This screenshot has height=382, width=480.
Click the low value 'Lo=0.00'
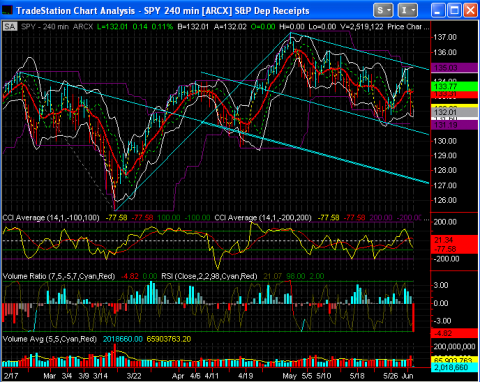click(x=322, y=27)
